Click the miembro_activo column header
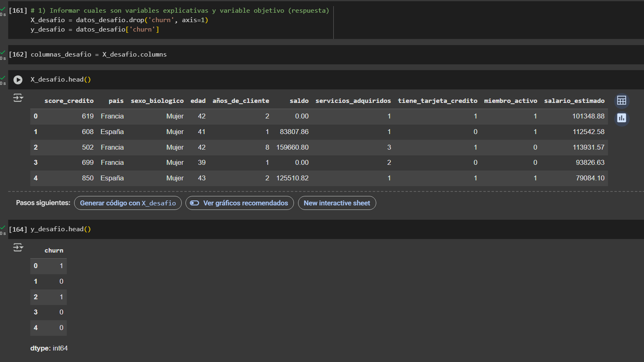 (511, 101)
